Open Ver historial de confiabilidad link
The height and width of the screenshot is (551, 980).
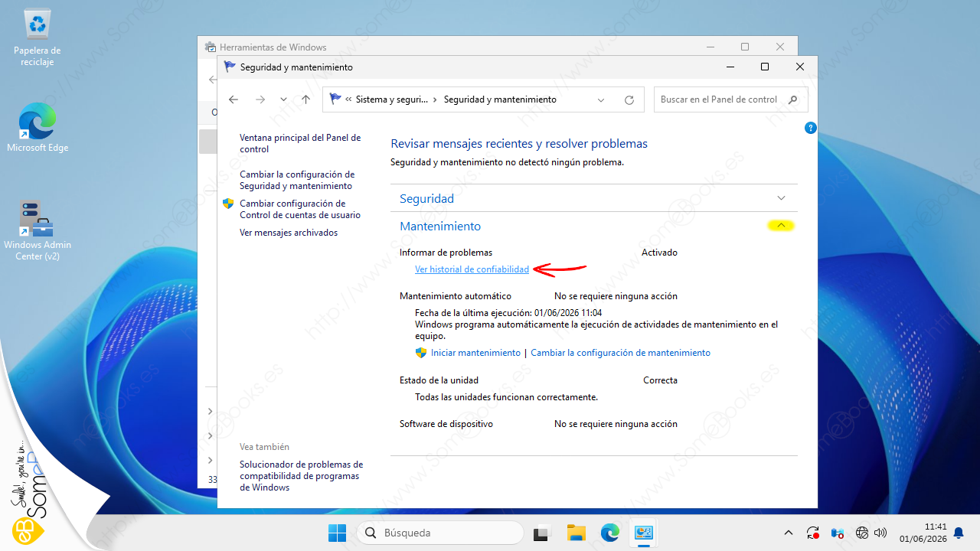pos(472,269)
